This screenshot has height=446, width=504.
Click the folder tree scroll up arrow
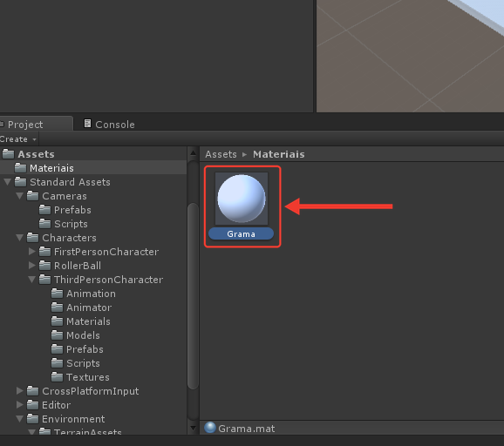tap(193, 153)
